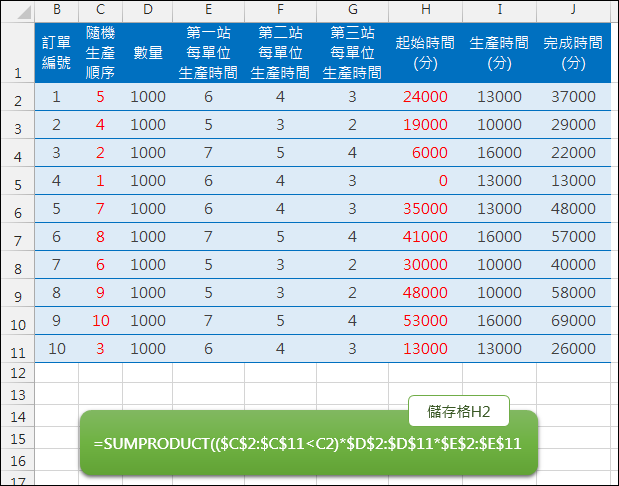Click the green SUMPRODUCT formula box
This screenshot has height=486, width=619.
click(309, 443)
